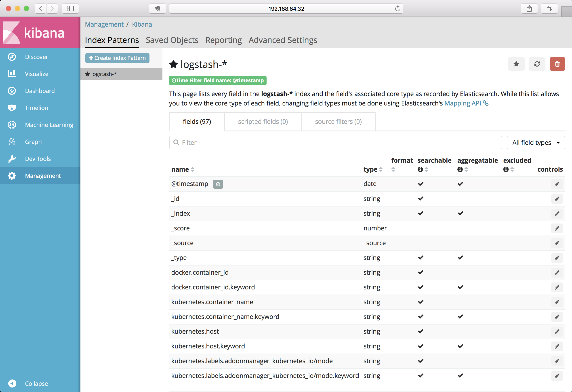Open the All field types dropdown
This screenshot has height=392, width=572.
536,143
